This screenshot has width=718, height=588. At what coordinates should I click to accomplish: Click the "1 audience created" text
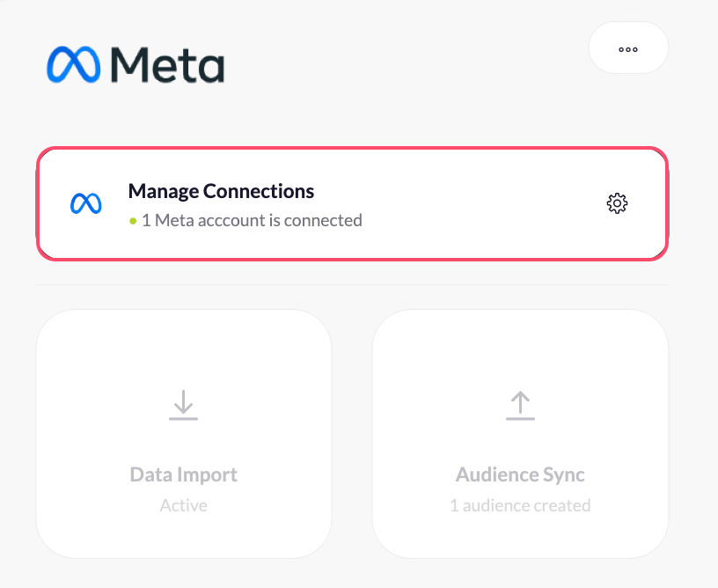[520, 505]
